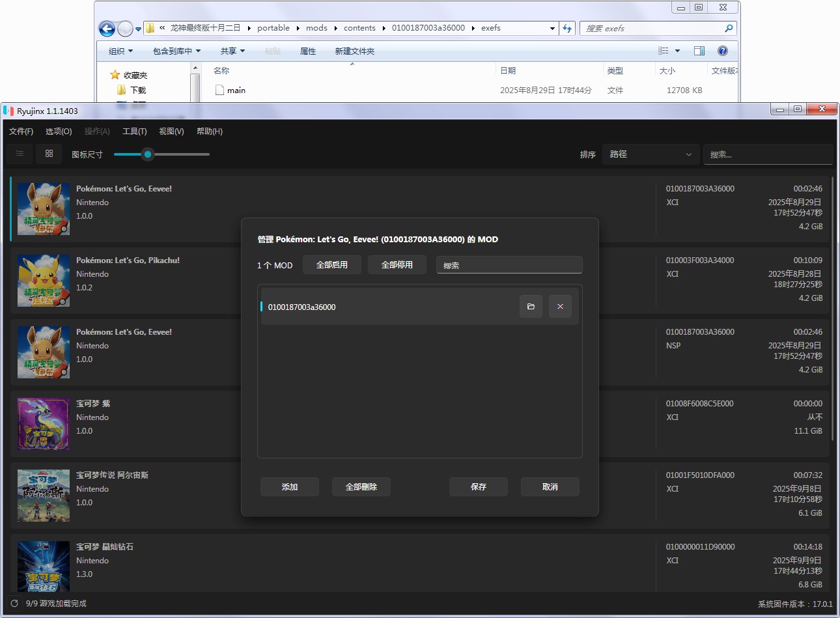Click the Explorer back navigation arrow
Screen dimensions: 840x618
click(107, 29)
